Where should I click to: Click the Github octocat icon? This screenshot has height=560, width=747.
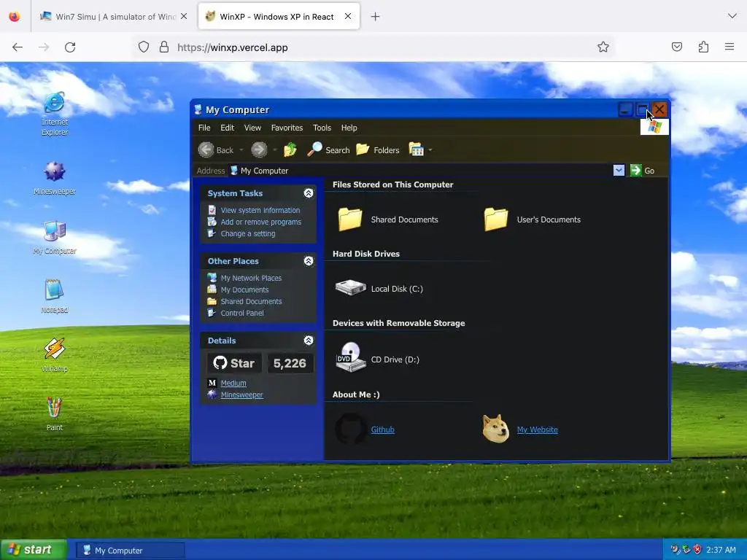point(351,429)
